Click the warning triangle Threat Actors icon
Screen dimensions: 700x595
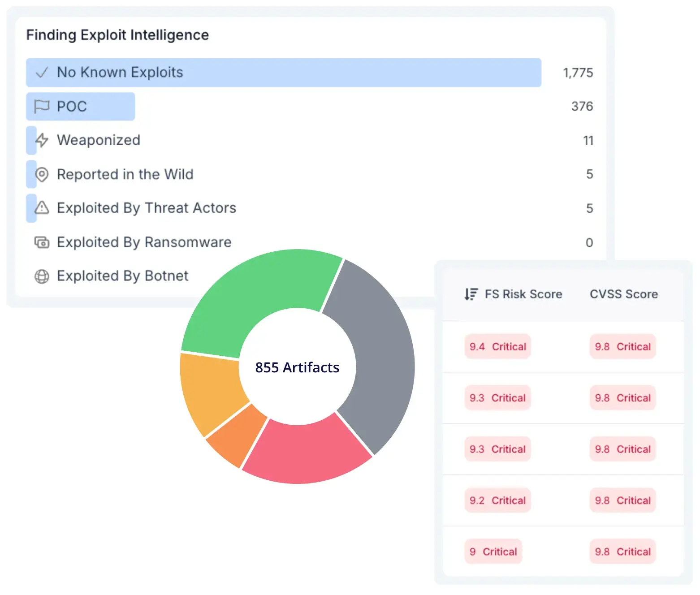tap(42, 208)
